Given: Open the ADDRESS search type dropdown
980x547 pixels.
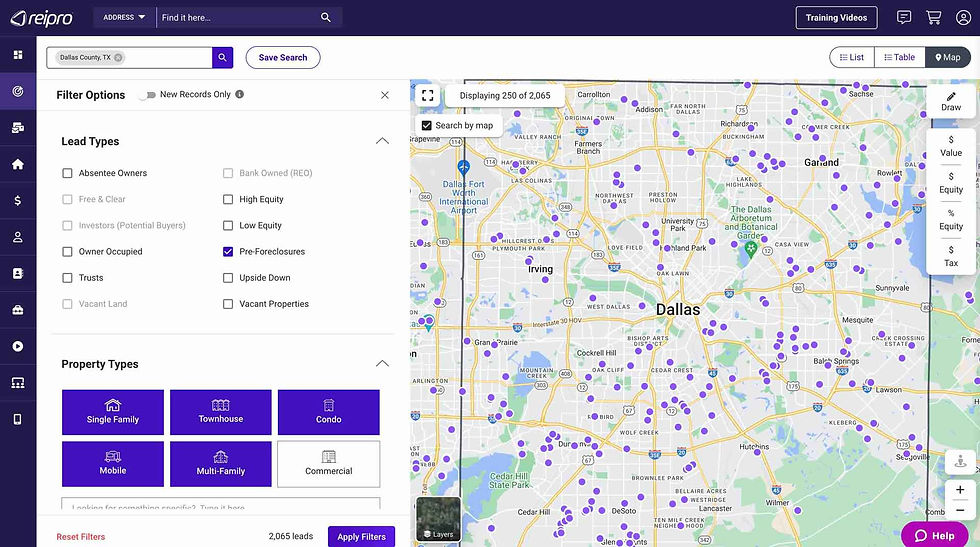Looking at the screenshot, I should [x=124, y=18].
